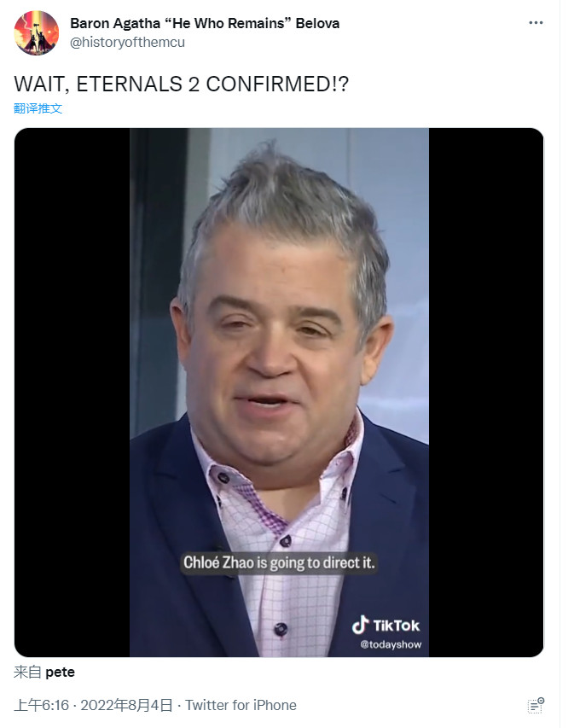Visit the @historyofthemcu handle link

[127, 43]
